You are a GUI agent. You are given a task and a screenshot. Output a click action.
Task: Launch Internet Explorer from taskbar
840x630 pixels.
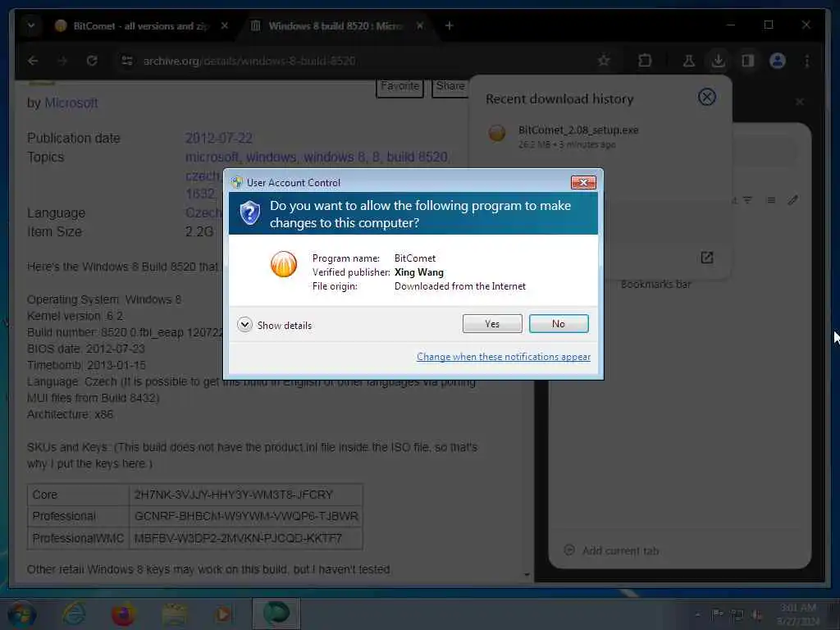(74, 614)
